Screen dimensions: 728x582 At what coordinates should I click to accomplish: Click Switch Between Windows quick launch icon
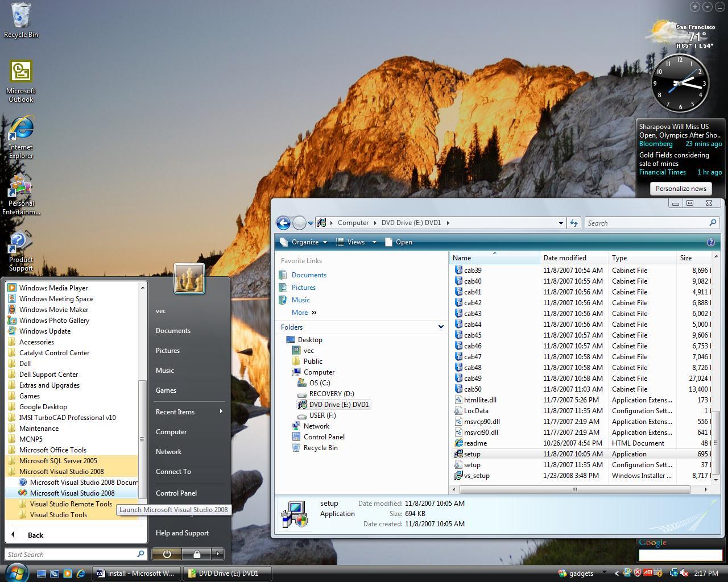tap(55, 573)
